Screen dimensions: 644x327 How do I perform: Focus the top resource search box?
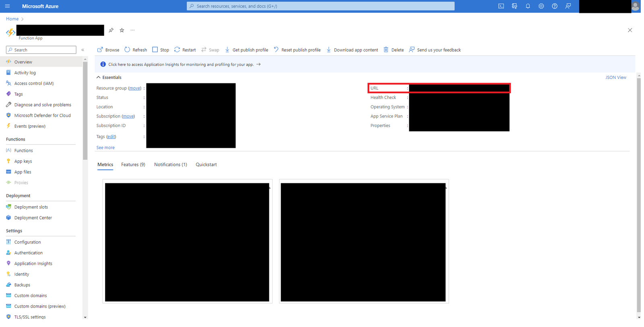coord(320,6)
